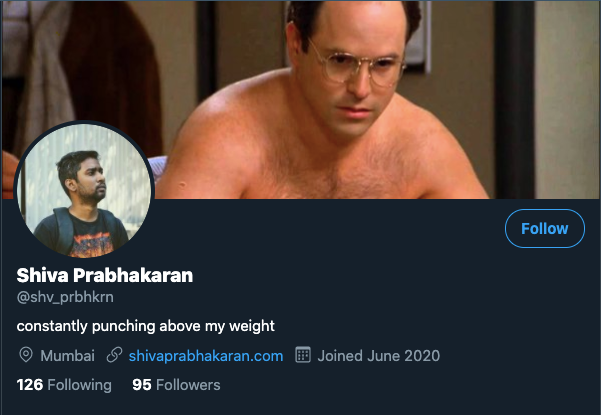Open Shiva Prabhakaran's circular profile photo
Viewport: 601px width, 415px height.
pos(84,190)
